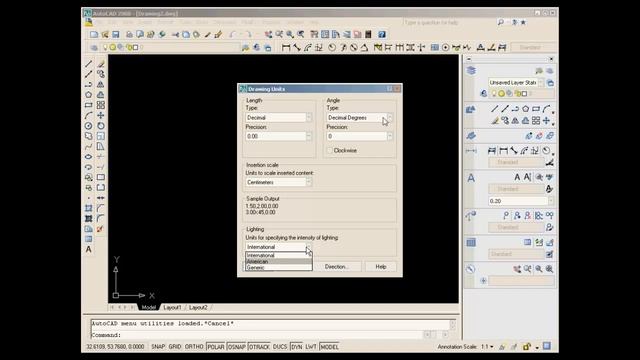640x360 pixels.
Task: Open the Length Type dropdown showing Decimal
Action: (x=279, y=118)
